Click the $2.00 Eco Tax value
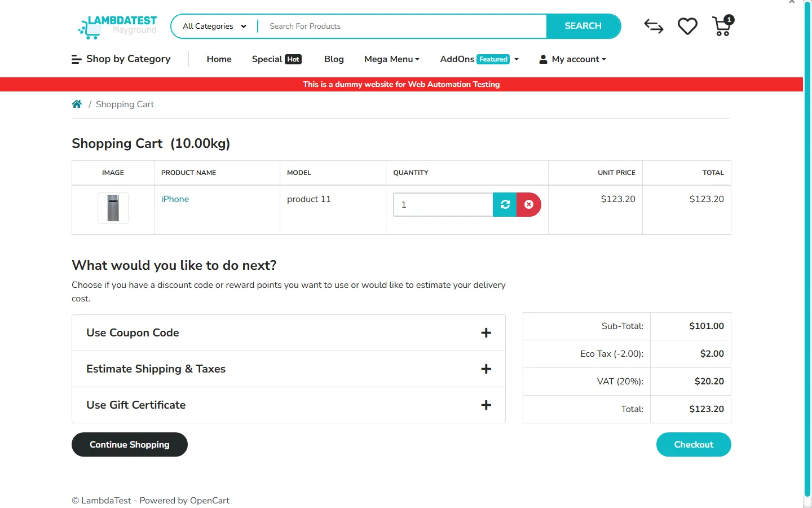This screenshot has height=508, width=812. 712,354
